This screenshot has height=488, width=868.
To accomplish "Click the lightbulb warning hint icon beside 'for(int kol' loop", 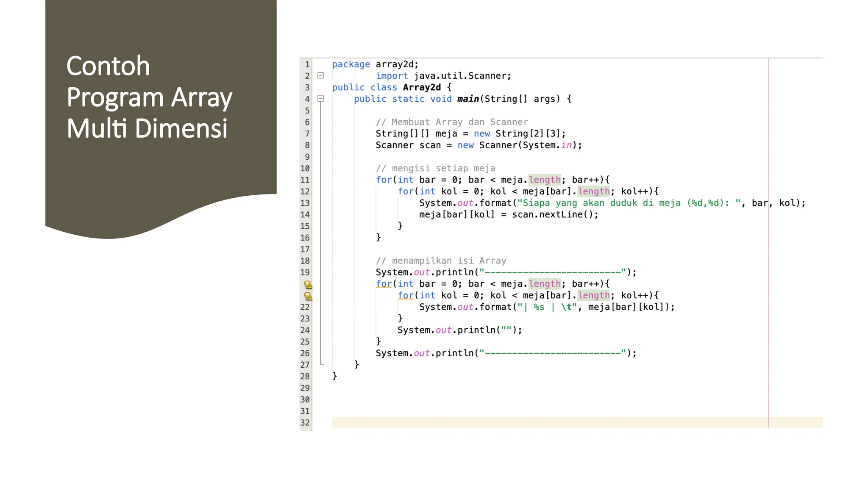I will click(308, 296).
